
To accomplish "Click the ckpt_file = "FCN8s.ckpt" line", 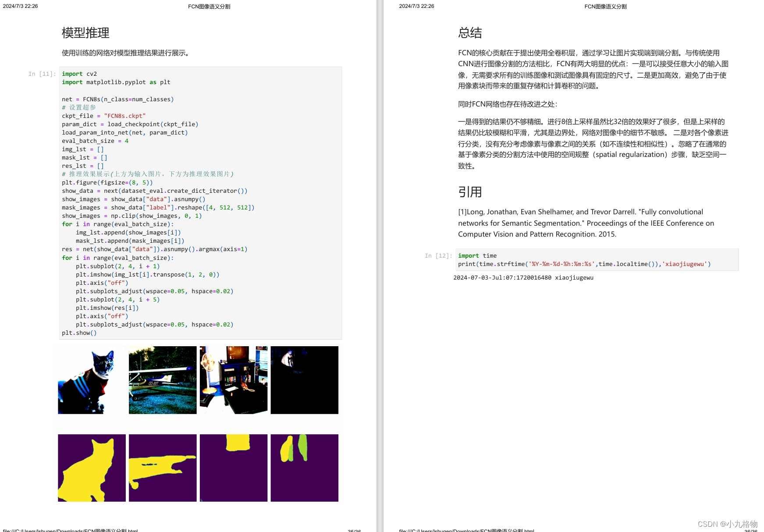I will 104,116.
